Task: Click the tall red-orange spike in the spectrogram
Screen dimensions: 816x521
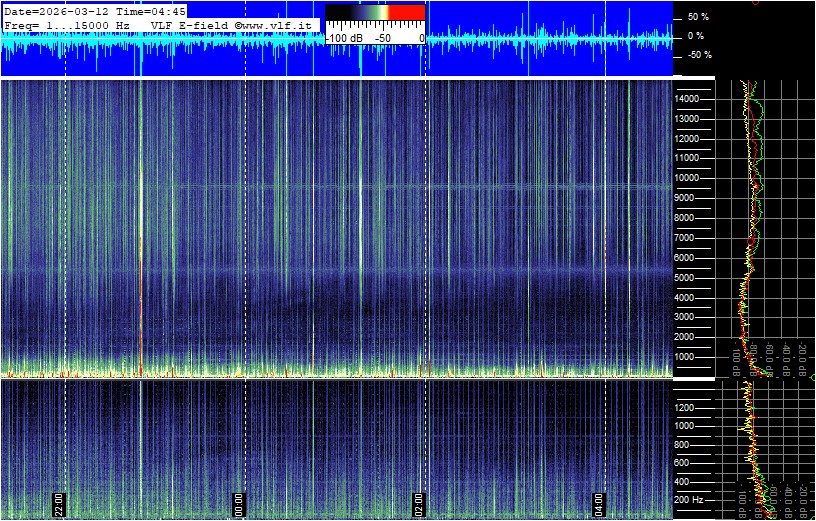Action: click(141, 310)
